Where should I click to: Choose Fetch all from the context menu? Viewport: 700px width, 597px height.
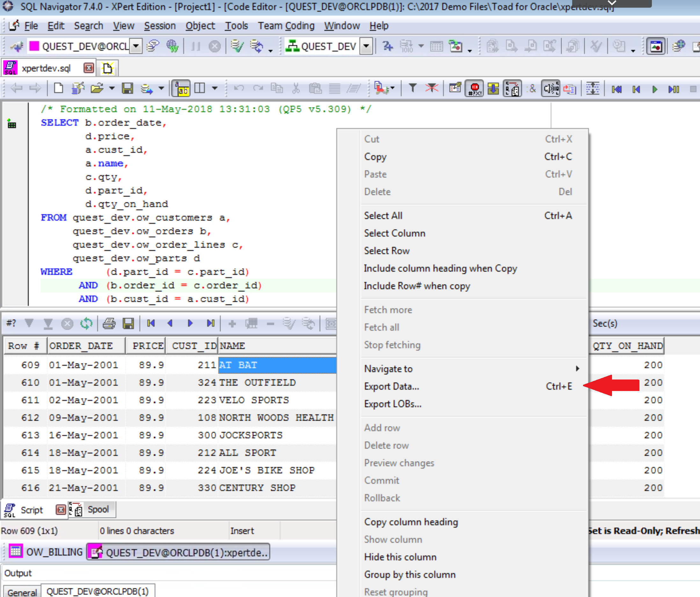[x=382, y=327]
